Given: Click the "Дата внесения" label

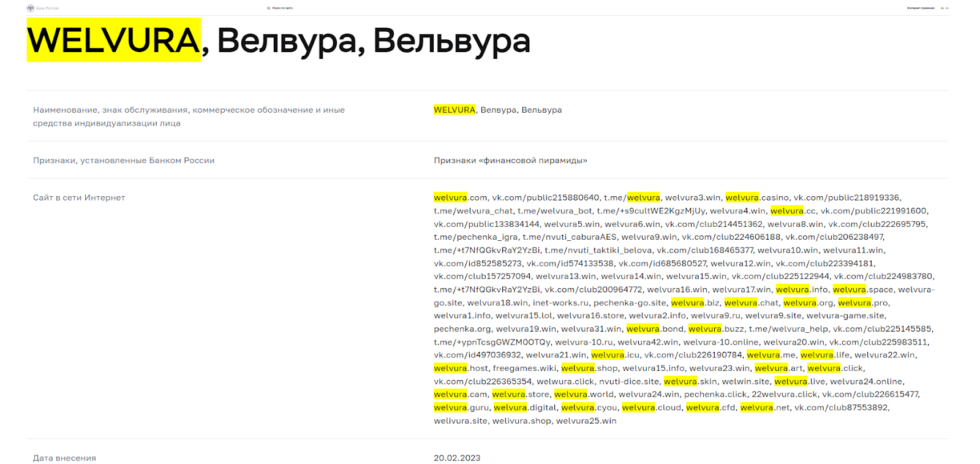Looking at the screenshot, I should pos(64,458).
